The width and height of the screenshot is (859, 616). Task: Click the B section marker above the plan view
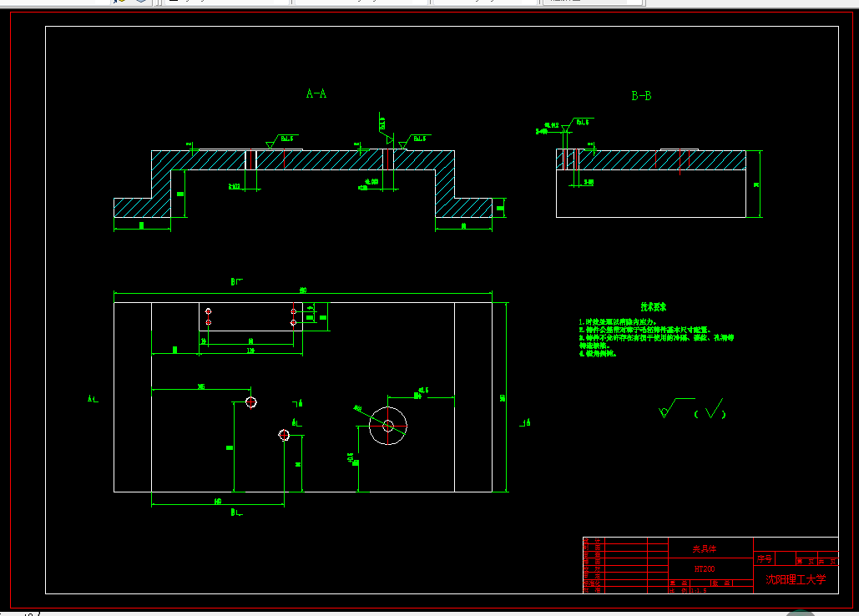(237, 281)
